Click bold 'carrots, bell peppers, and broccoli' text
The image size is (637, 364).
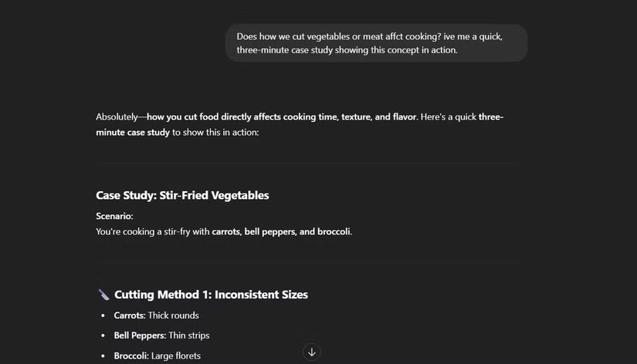(281, 231)
